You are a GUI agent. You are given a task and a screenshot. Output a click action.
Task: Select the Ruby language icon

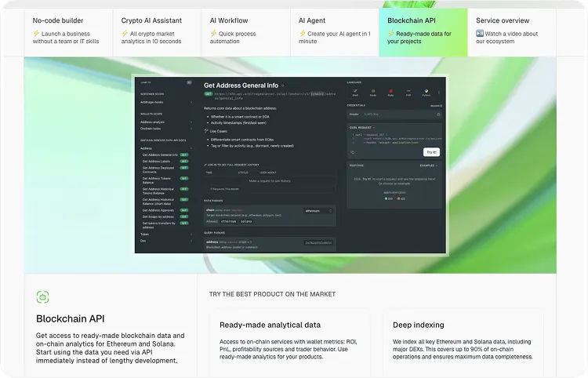click(x=390, y=93)
